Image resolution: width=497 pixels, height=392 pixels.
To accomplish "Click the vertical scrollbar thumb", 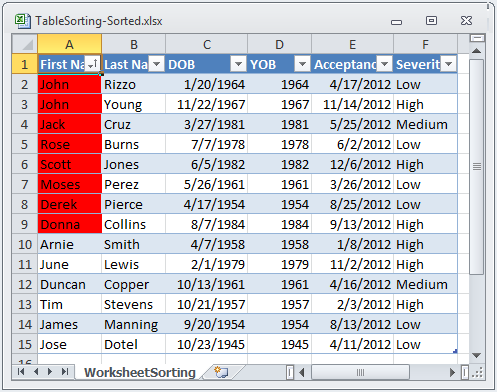I will pyautogui.click(x=477, y=167).
